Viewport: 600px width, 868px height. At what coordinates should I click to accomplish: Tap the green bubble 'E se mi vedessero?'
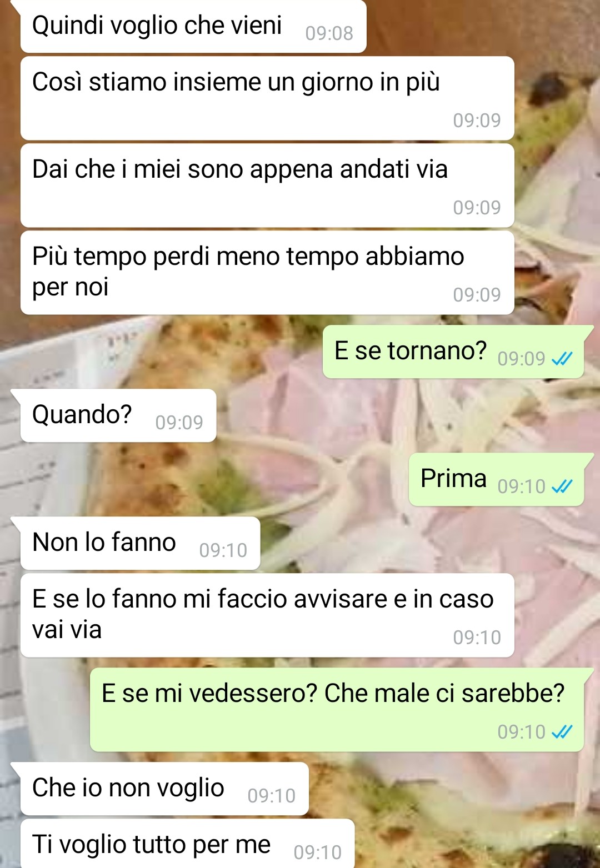[x=337, y=710]
